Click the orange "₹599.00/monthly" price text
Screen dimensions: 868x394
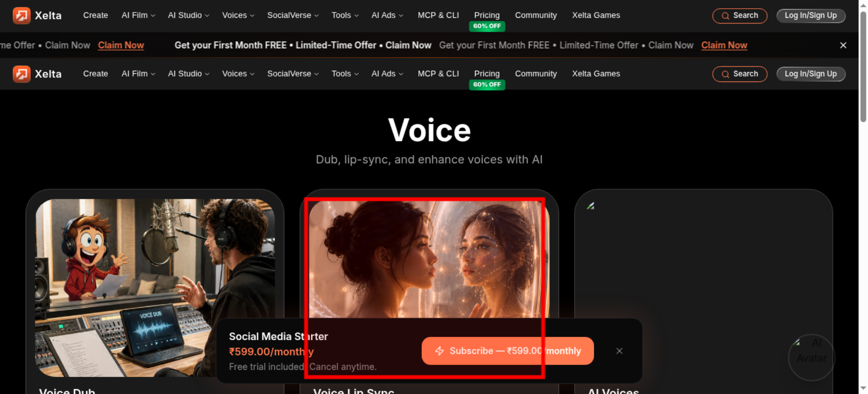point(271,351)
